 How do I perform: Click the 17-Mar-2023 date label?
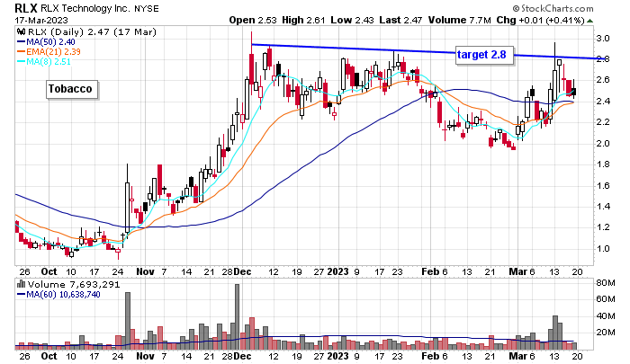coord(41,20)
